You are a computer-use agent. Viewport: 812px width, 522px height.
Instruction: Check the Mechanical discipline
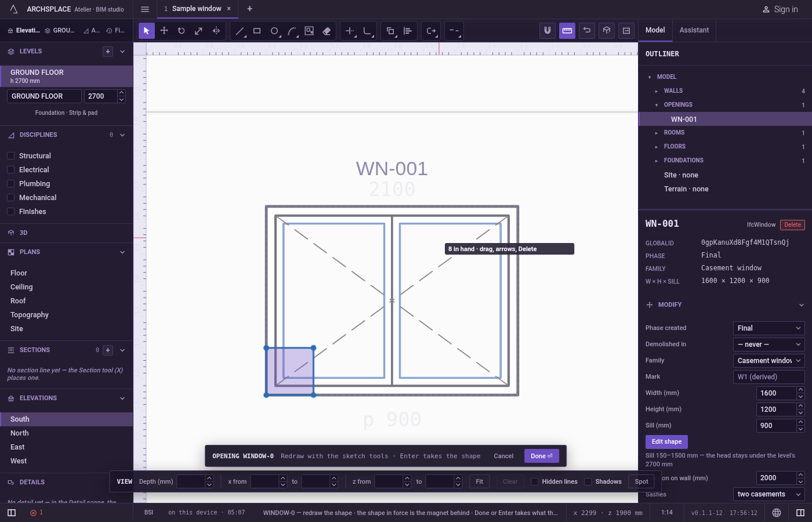[10, 198]
